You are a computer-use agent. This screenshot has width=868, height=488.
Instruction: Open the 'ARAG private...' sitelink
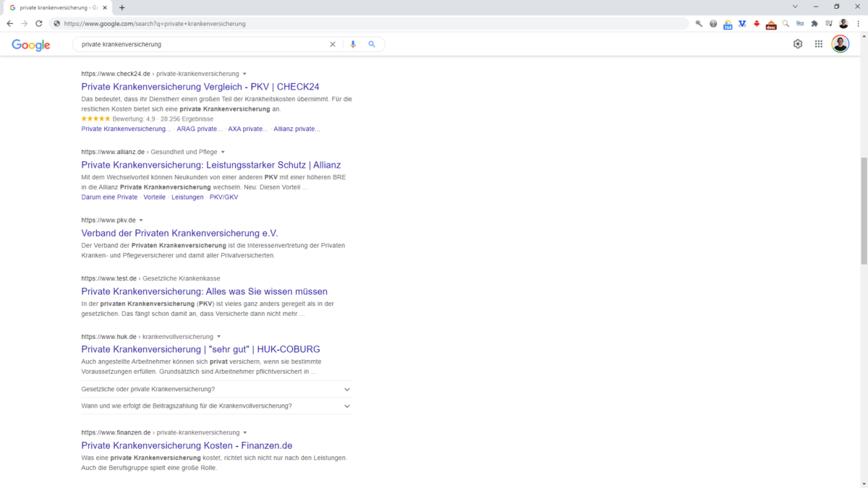click(200, 129)
